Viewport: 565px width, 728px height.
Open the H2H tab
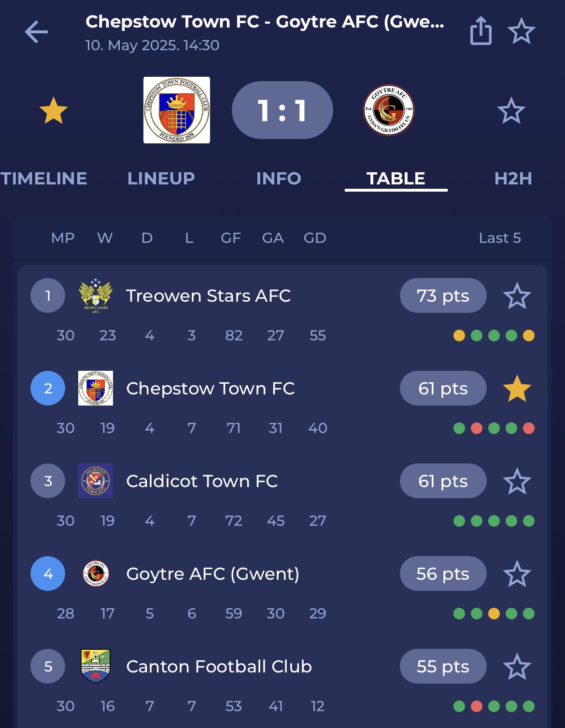coord(513,179)
